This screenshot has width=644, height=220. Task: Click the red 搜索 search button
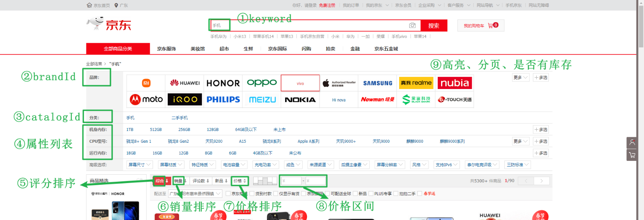[x=434, y=26]
